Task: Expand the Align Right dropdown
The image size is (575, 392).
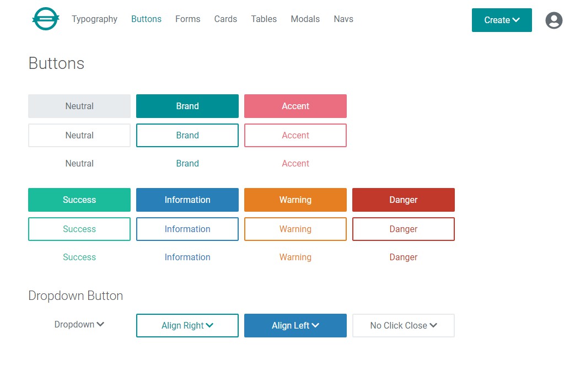Action: 187,326
